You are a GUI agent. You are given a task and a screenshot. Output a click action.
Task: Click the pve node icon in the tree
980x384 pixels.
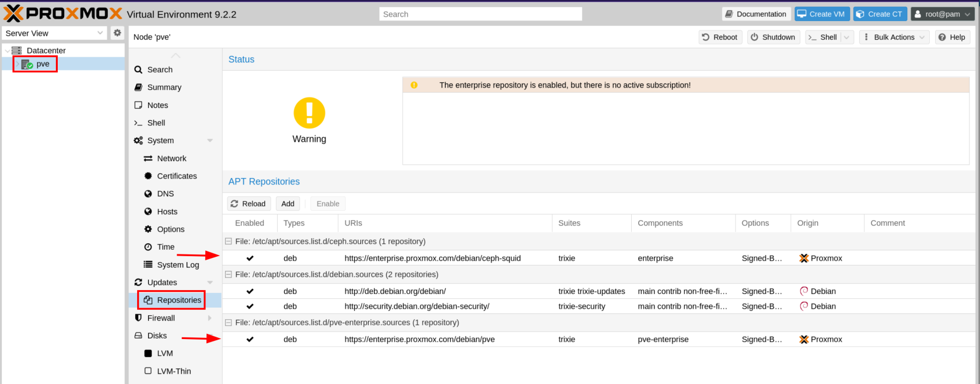click(27, 64)
